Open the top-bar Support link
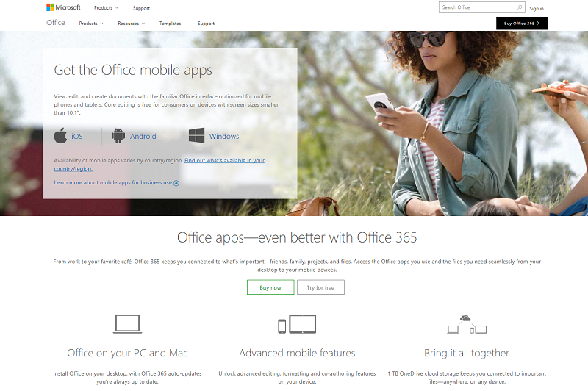This screenshot has width=588, height=391. pyautogui.click(x=141, y=8)
